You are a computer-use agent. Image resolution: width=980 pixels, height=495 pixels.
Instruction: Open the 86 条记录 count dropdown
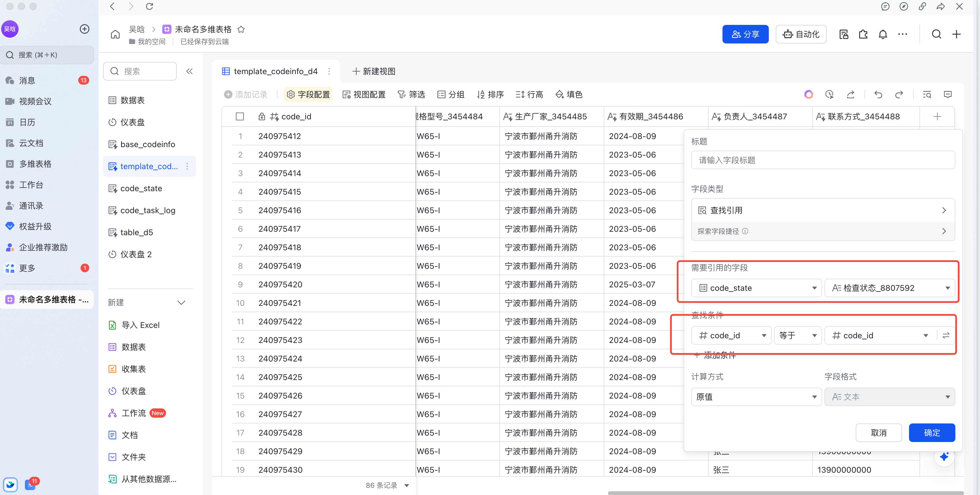tap(387, 485)
